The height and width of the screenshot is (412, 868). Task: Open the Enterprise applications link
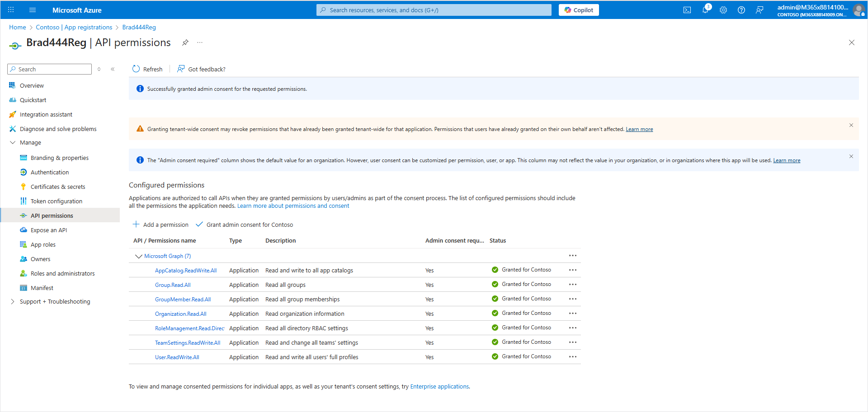coord(439,387)
